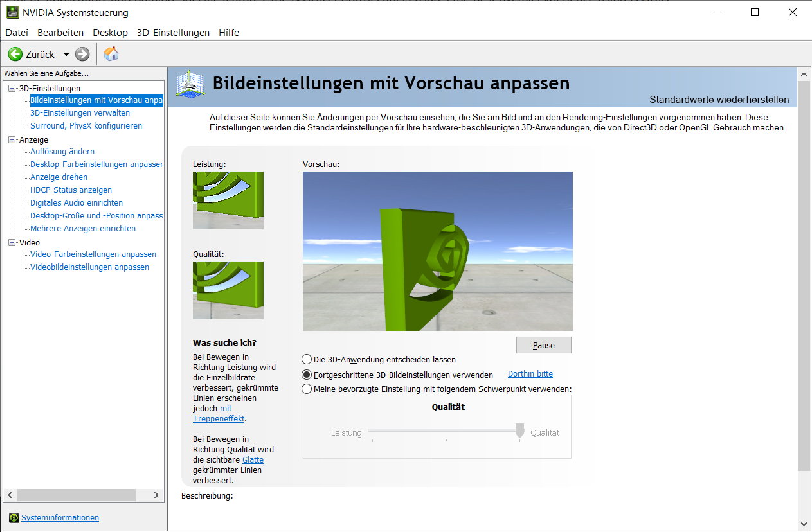
Task: Open the Desktop menu
Action: click(110, 32)
